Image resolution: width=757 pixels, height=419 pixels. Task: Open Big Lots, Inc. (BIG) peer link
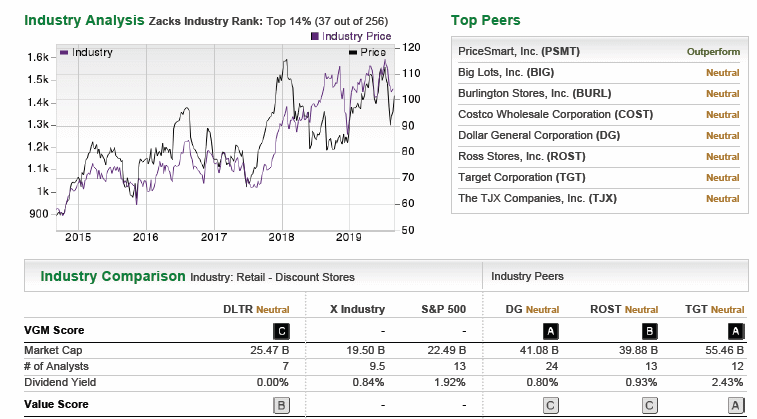506,72
